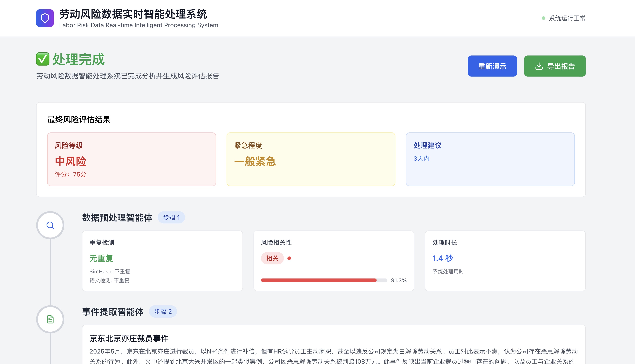Click the 系统运行正常 status text

(567, 18)
